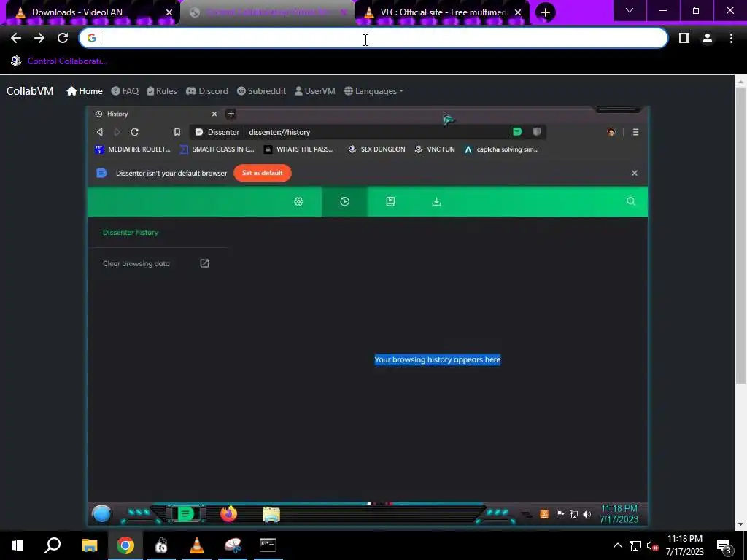The width and height of the screenshot is (747, 560).
Task: Open Chrome three-dot menu
Action: pos(731,38)
